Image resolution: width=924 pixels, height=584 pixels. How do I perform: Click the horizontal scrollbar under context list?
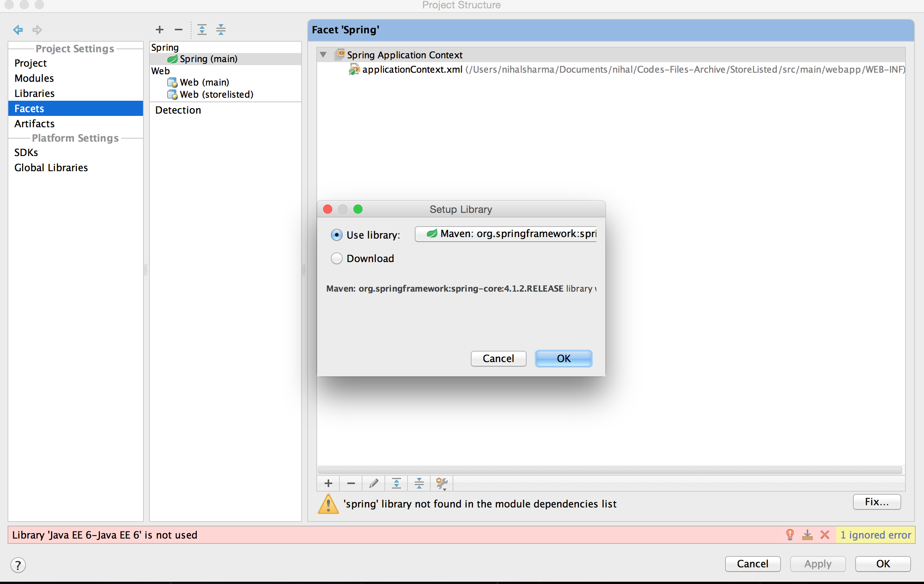coord(609,470)
